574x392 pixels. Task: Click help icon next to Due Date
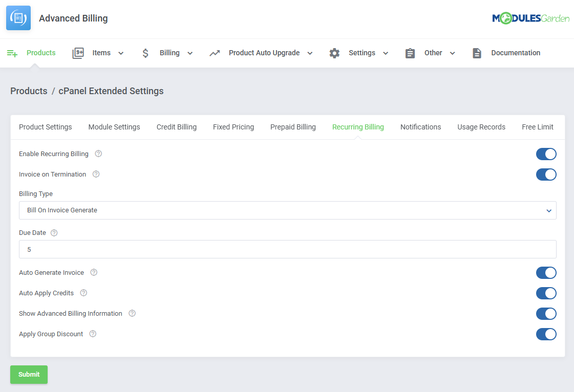pos(54,233)
